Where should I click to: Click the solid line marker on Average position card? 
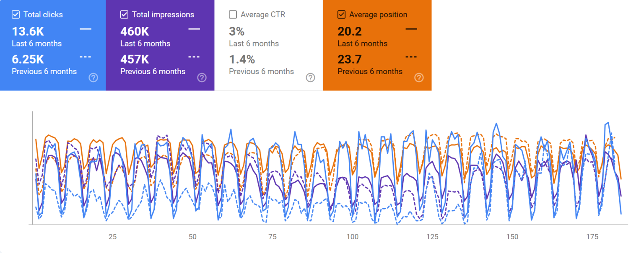pyautogui.click(x=411, y=28)
